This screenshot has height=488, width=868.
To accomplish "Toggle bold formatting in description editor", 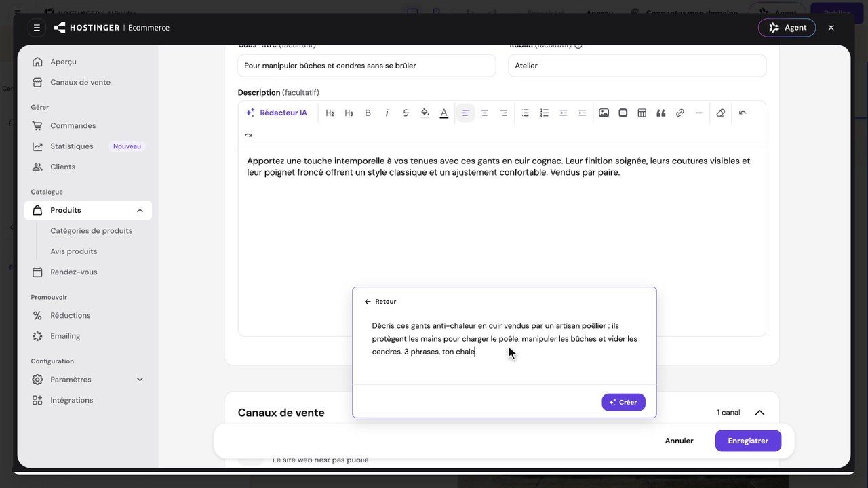I will pos(368,113).
